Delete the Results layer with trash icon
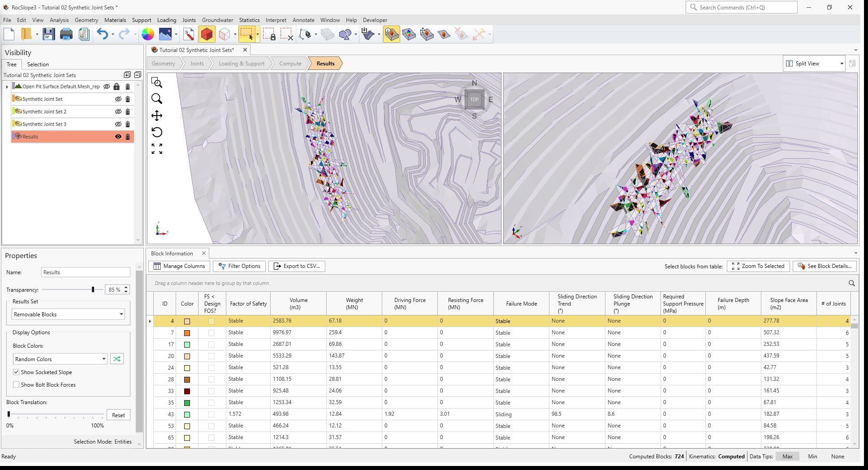The image size is (868, 470). click(128, 137)
